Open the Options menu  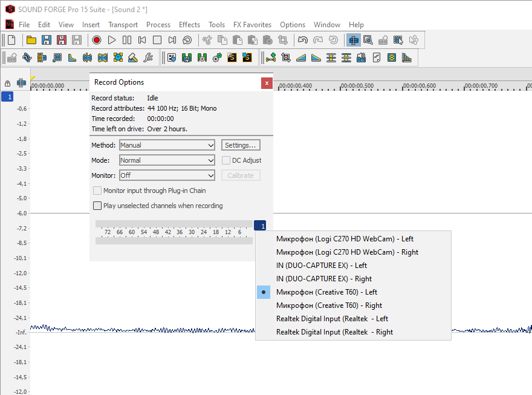click(x=293, y=25)
